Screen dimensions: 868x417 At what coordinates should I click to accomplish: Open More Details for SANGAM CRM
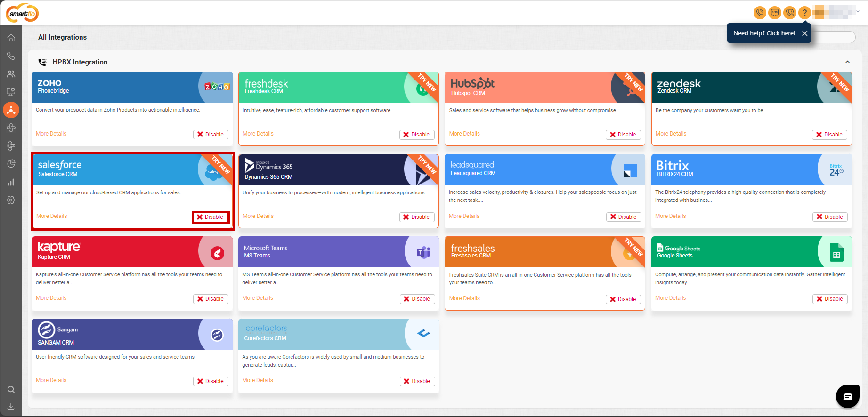click(x=51, y=380)
